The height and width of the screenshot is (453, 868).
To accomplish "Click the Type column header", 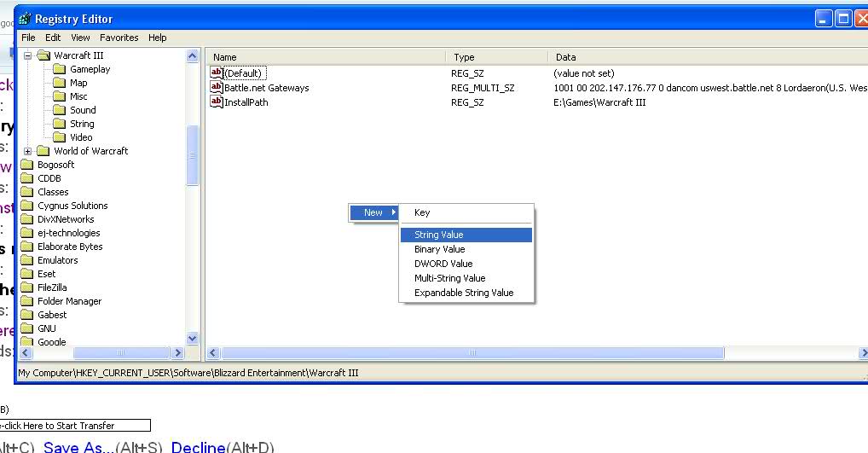I will [x=497, y=57].
